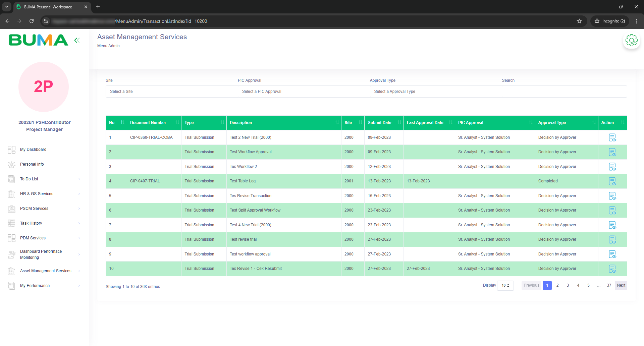Open the Select a Site dropdown
The height and width of the screenshot is (346, 644).
171,92
